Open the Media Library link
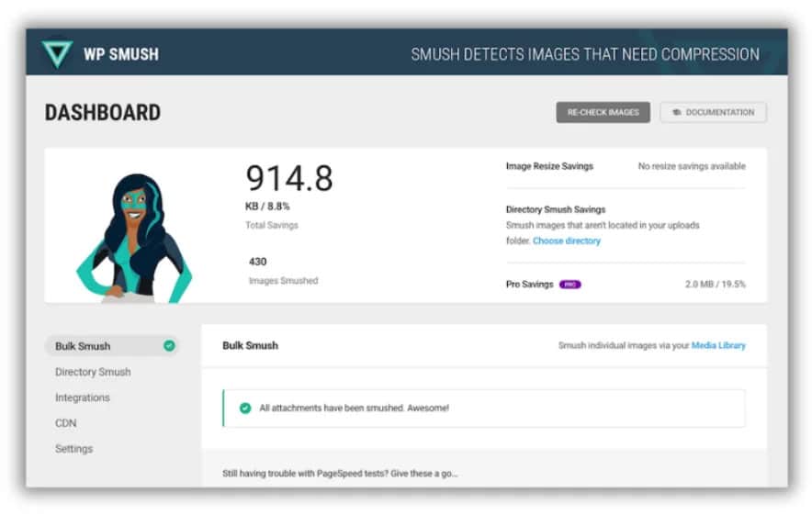Image resolution: width=812 pixels, height=515 pixels. click(x=718, y=345)
